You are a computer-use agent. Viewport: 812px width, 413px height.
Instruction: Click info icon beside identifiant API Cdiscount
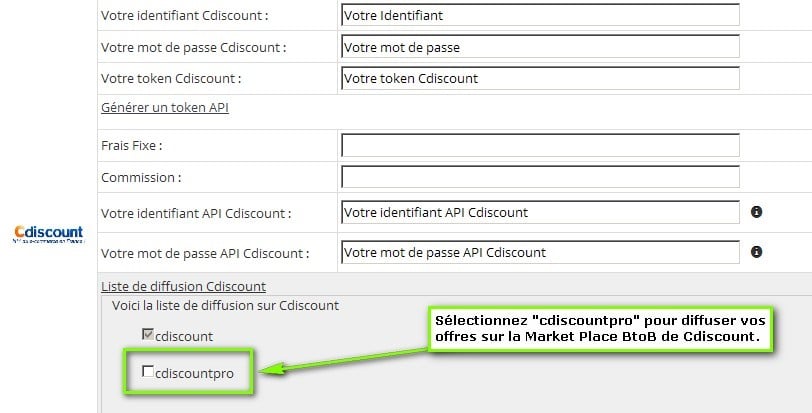(x=756, y=212)
